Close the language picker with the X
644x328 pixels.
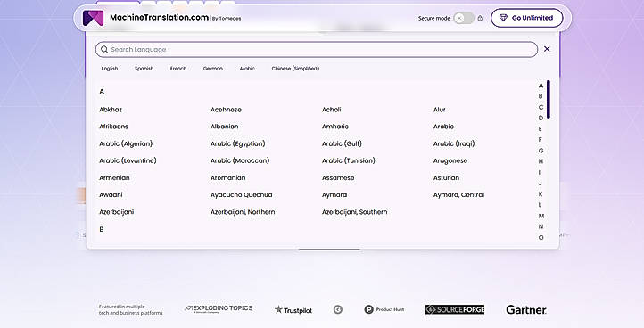[x=547, y=49]
